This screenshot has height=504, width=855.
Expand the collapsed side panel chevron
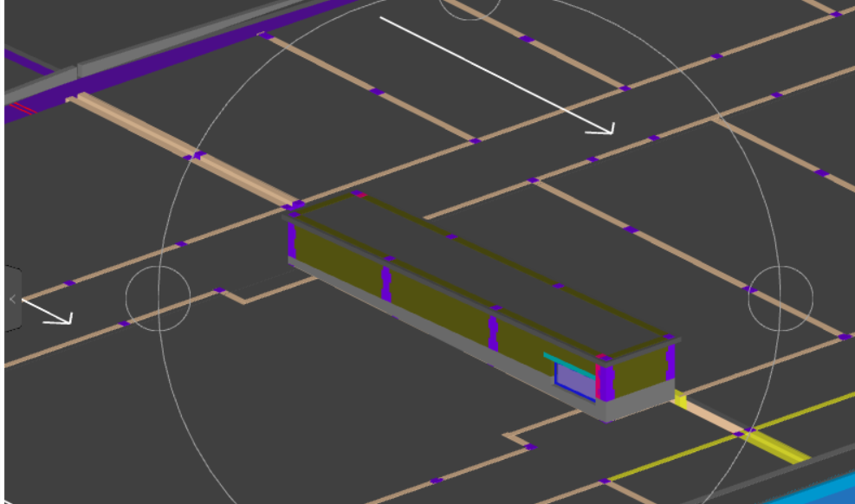tap(12, 299)
